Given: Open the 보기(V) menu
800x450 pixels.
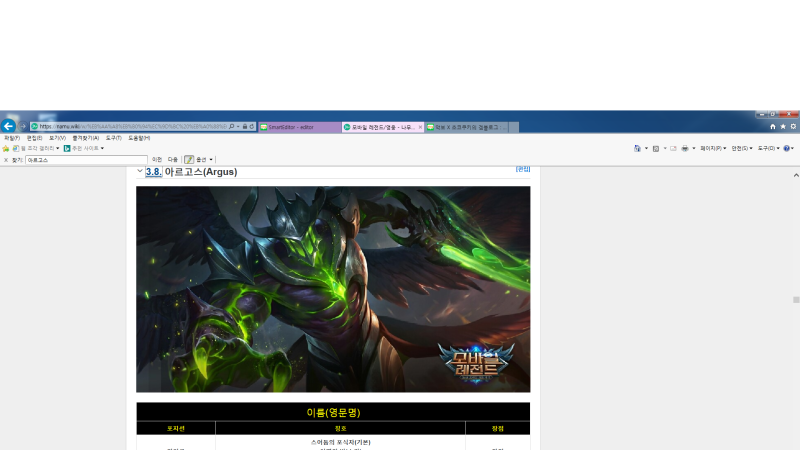Looking at the screenshot, I should (57, 138).
